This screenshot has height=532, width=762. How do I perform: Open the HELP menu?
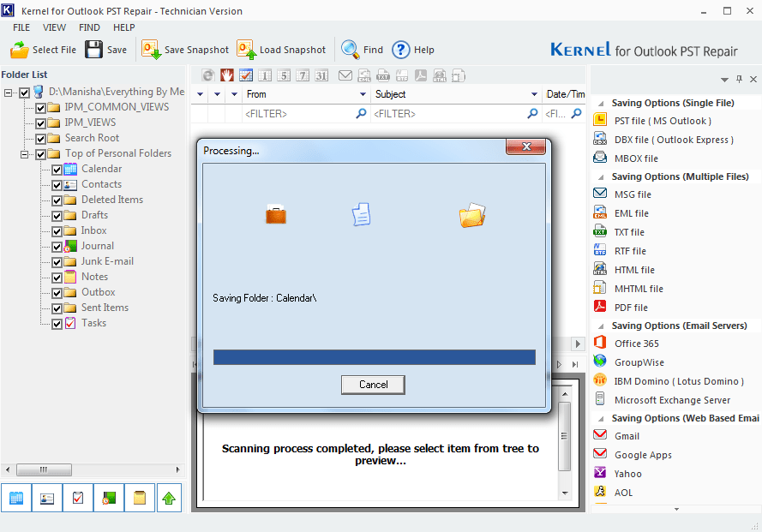[x=124, y=27]
